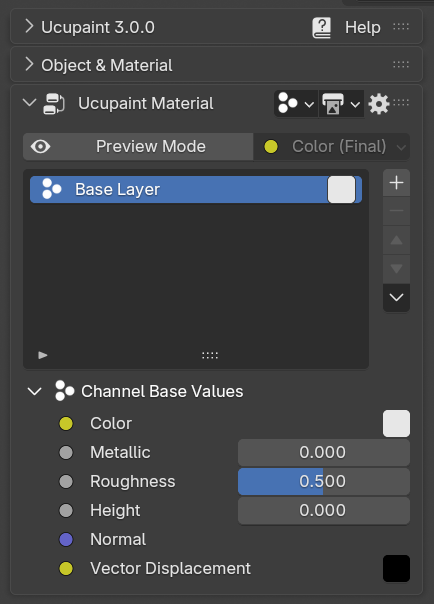This screenshot has height=604, width=434.
Task: Click the Normal channel label
Action: tap(118, 539)
